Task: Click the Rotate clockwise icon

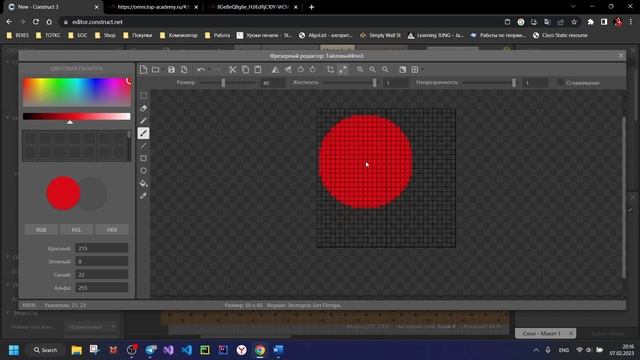Action: click(313, 70)
